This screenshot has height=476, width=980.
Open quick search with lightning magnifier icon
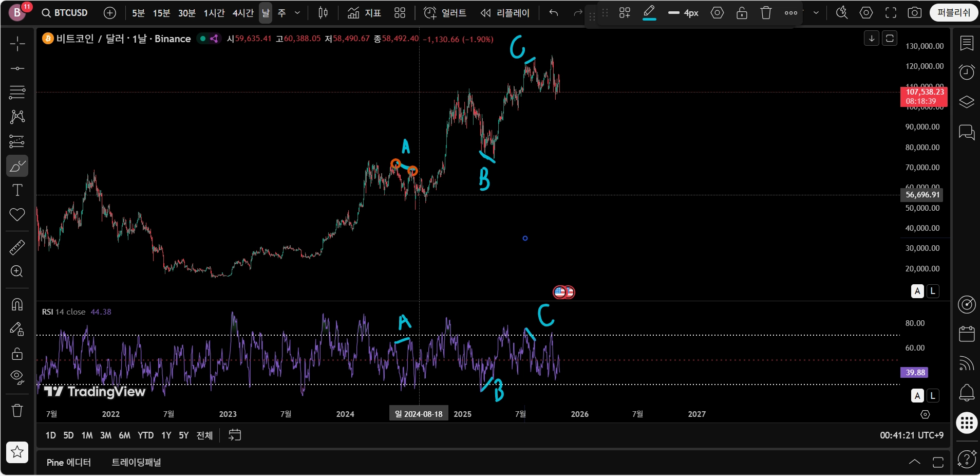point(841,13)
